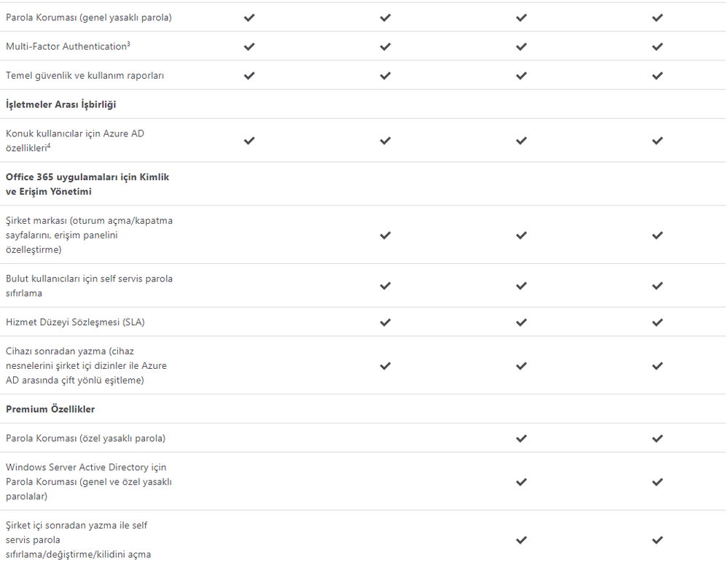728x565 pixels.
Task: Click the Premium Özellikler section heading
Action: point(50,410)
